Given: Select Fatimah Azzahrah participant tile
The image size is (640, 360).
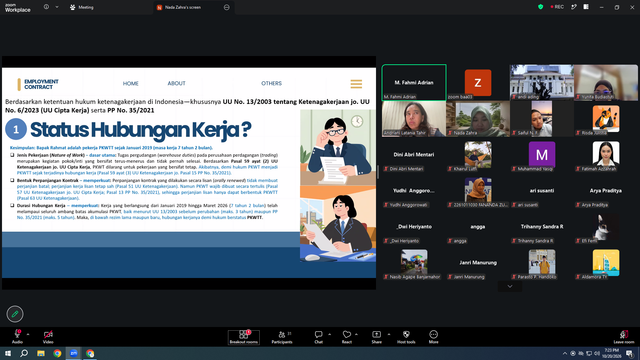Looking at the screenshot, I should (x=606, y=155).
